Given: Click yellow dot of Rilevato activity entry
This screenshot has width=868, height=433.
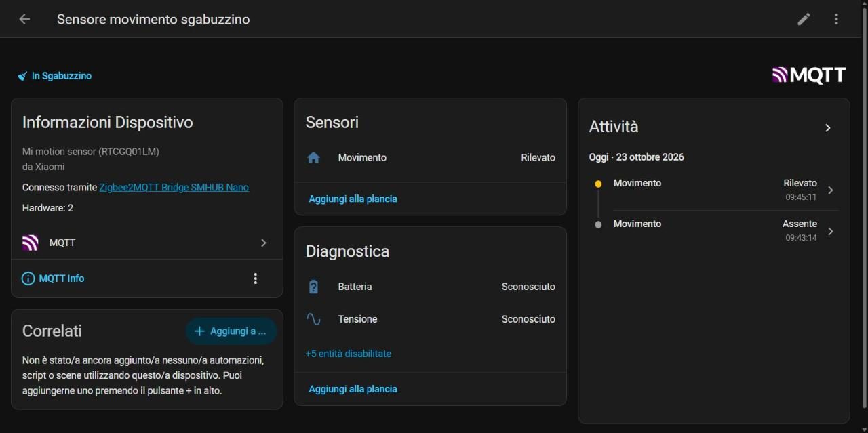Looking at the screenshot, I should 598,184.
